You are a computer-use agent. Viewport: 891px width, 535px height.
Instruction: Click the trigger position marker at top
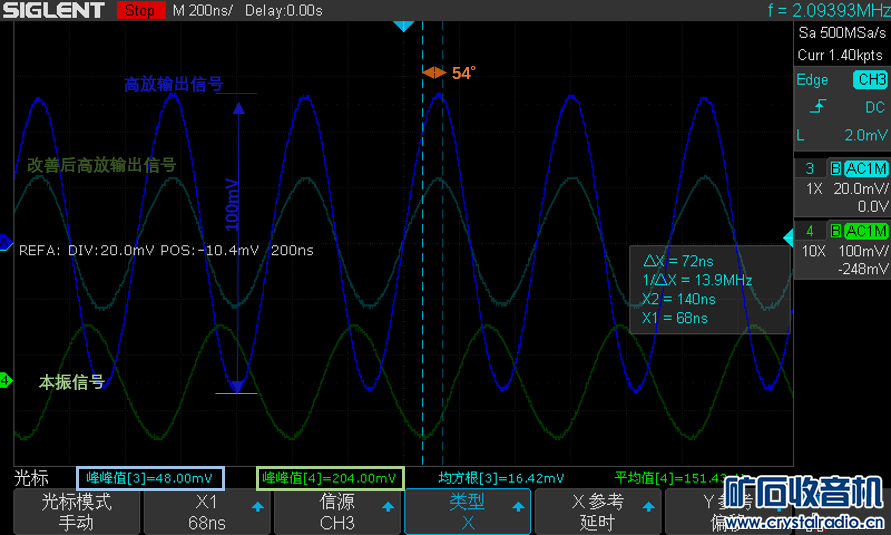point(402,27)
